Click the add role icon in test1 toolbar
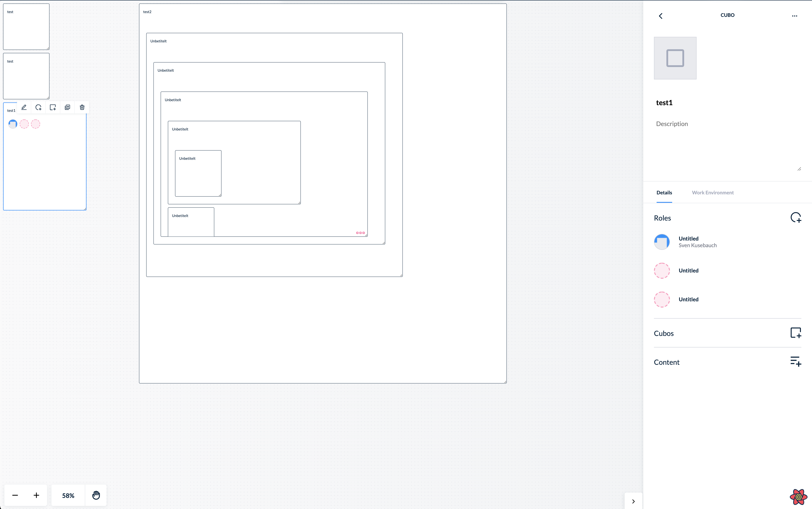The width and height of the screenshot is (812, 509). 38,107
